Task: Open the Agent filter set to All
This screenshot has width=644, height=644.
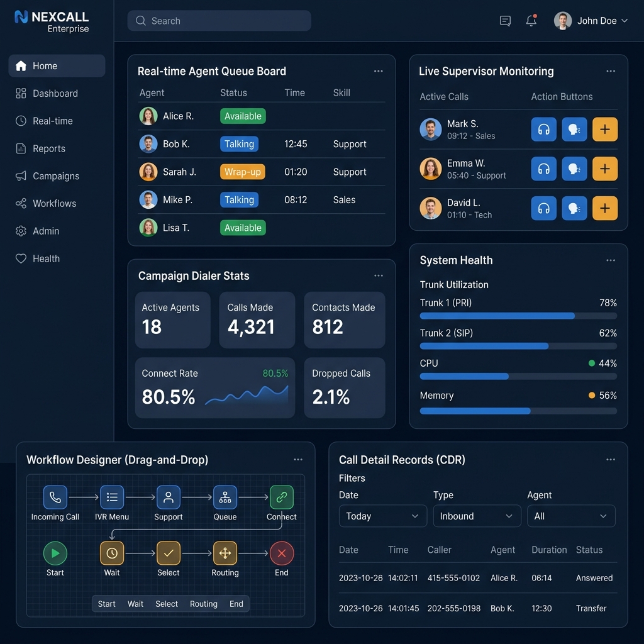Action: click(x=571, y=516)
